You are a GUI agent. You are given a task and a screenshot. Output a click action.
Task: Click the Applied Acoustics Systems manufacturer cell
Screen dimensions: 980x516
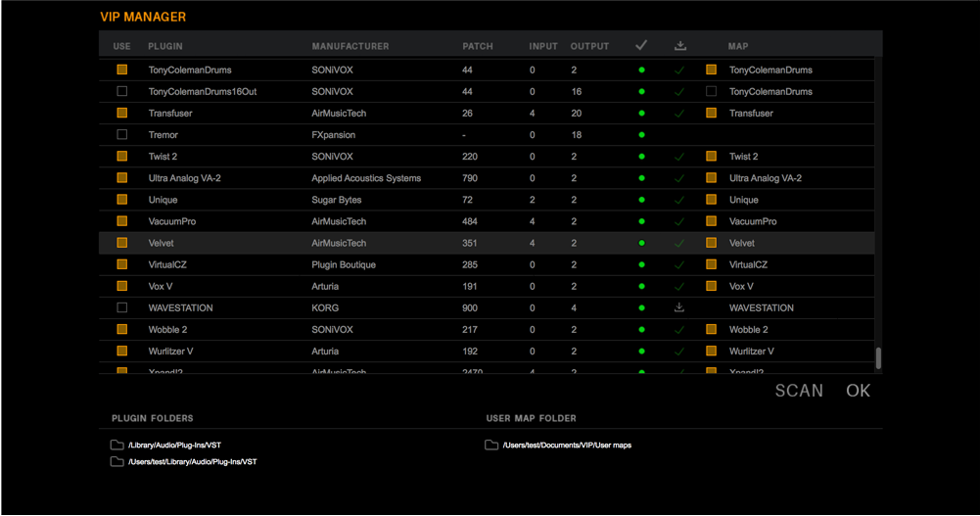tap(366, 178)
